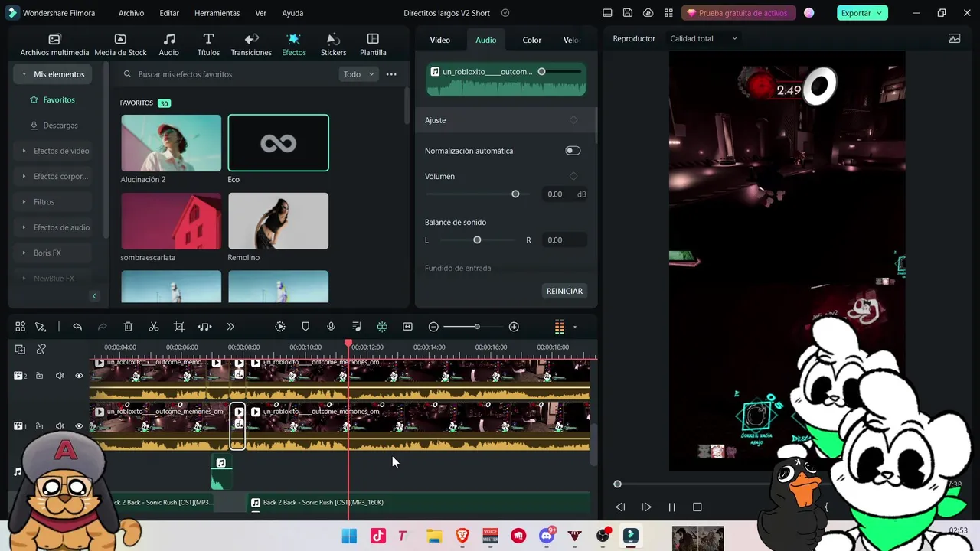This screenshot has width=980, height=551.
Task: Adjust the Balance de sonido slider handle
Action: pos(477,240)
